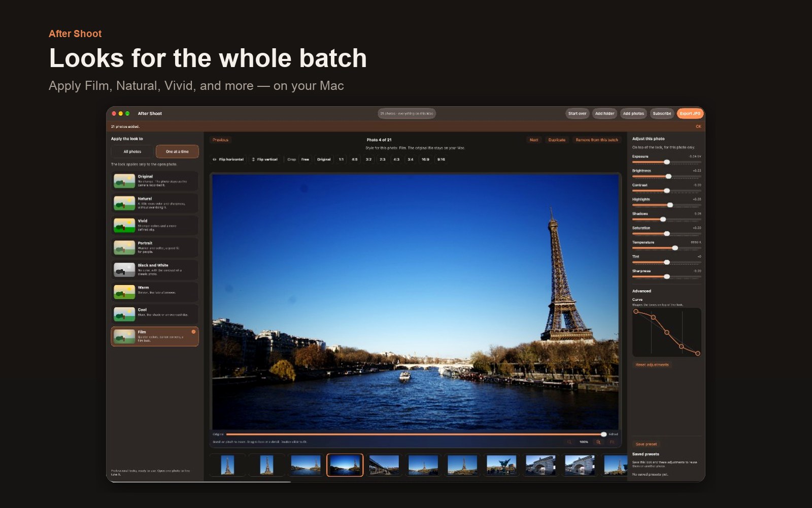Go to the Next photo
Screen dimensions: 812x508
coord(534,140)
